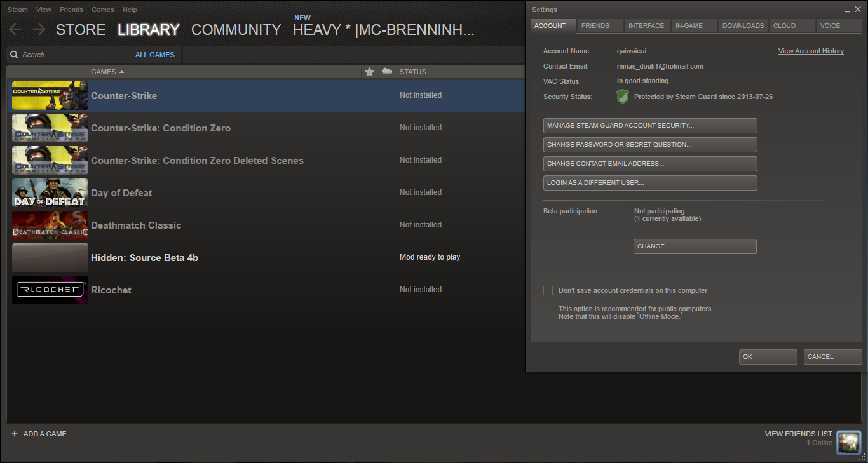Click the minas_douk1@hotmail.com contact email
This screenshot has height=463, width=868.
(x=660, y=66)
